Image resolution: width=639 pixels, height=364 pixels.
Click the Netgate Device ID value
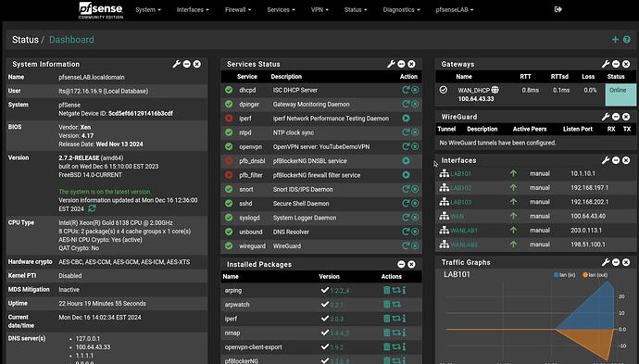click(141, 113)
